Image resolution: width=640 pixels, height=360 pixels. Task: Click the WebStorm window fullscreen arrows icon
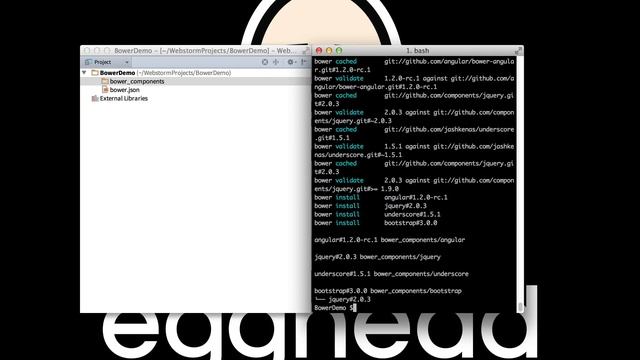(x=305, y=51)
